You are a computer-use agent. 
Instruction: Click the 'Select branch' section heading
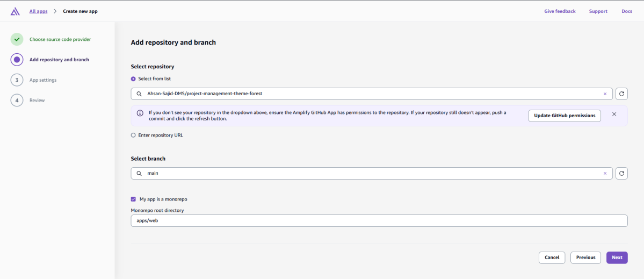pos(148,159)
